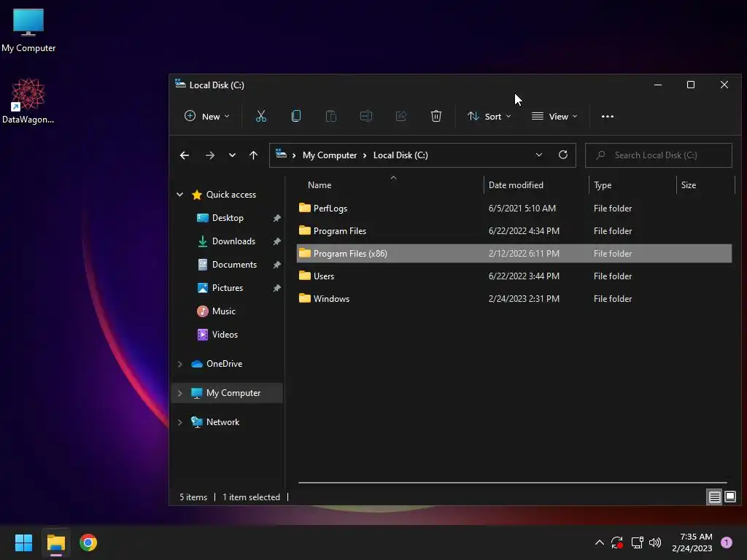Expand My Computer in navigation pane

click(x=180, y=393)
